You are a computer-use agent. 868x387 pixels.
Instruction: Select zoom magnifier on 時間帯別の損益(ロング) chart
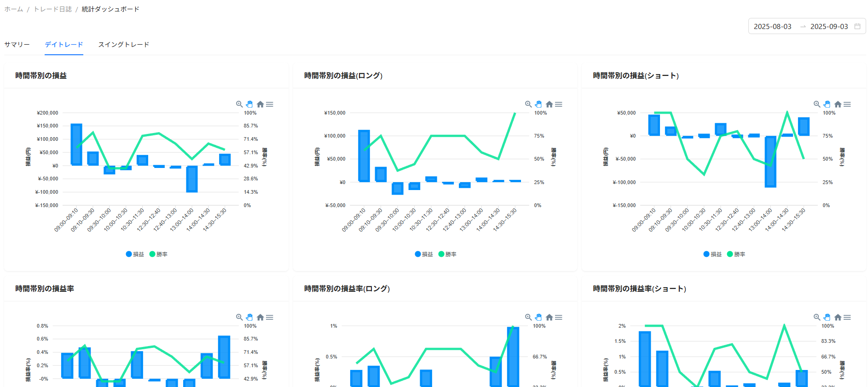[x=528, y=104]
